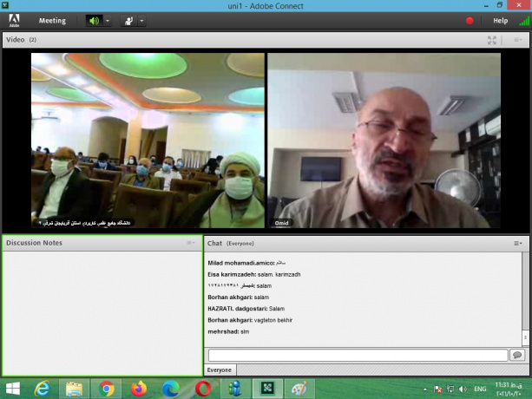Select Omid's video feed
Viewport: 532px width, 399px height.
pyautogui.click(x=384, y=141)
